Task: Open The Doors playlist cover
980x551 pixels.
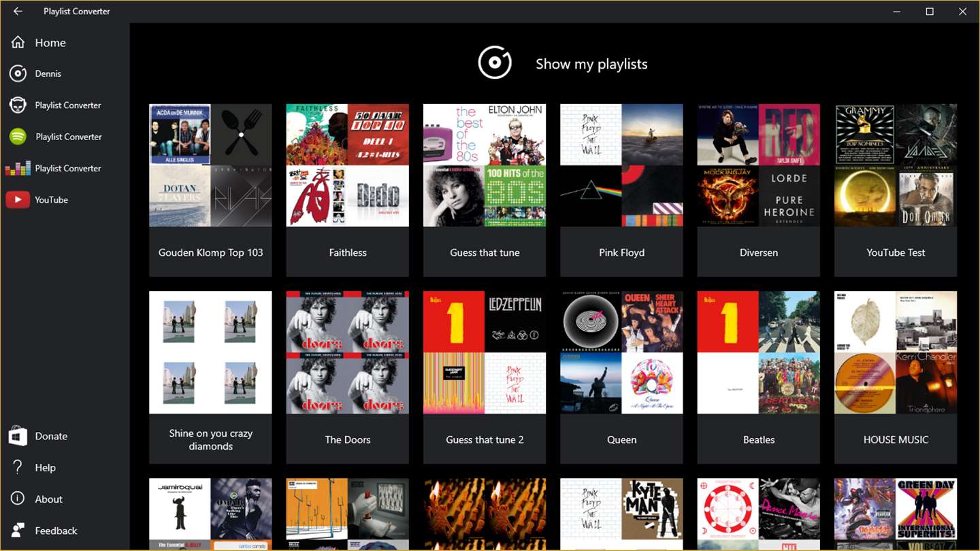Action: (x=348, y=352)
